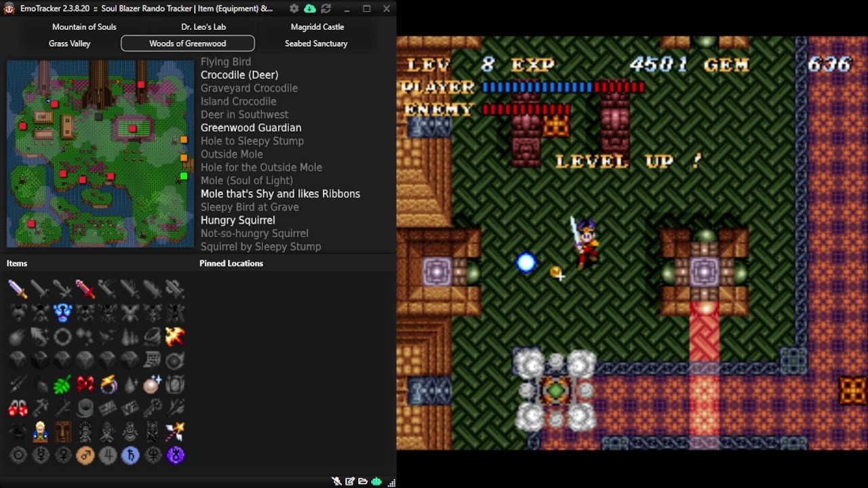Toggle the brown wooden mask item

tap(62, 432)
